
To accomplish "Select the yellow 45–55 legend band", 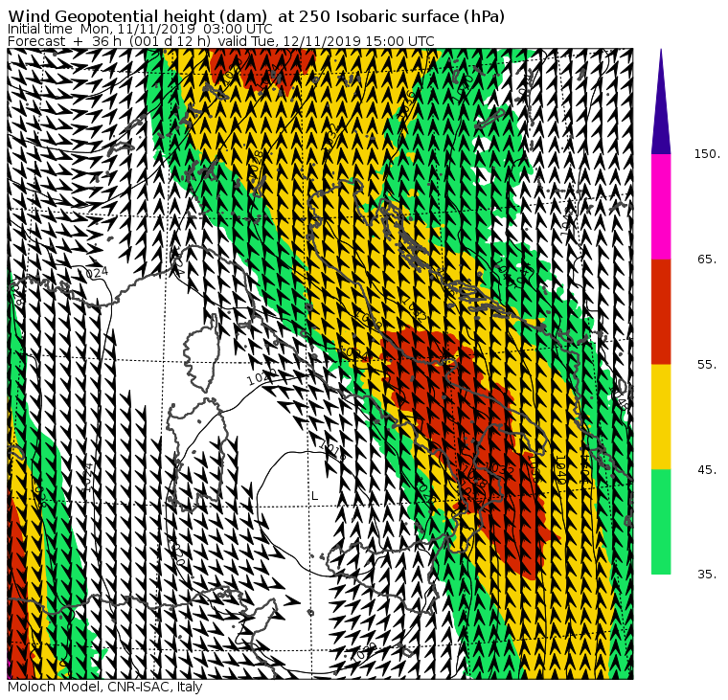I will (x=661, y=417).
